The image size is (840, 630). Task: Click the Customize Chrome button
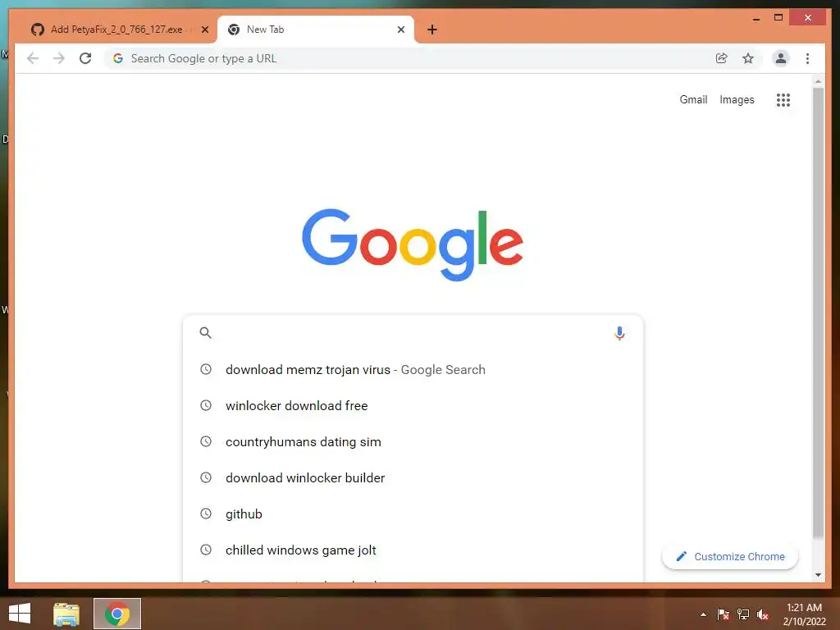(x=729, y=557)
